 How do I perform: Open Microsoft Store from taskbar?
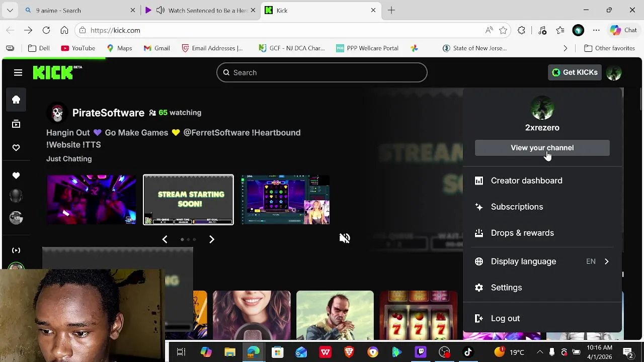click(x=277, y=352)
